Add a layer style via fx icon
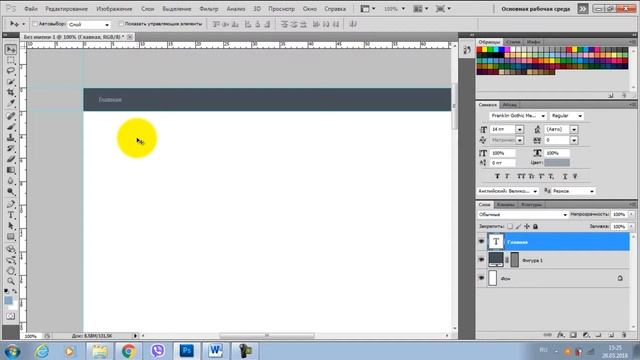Image resolution: width=640 pixels, height=360 pixels. [561, 335]
